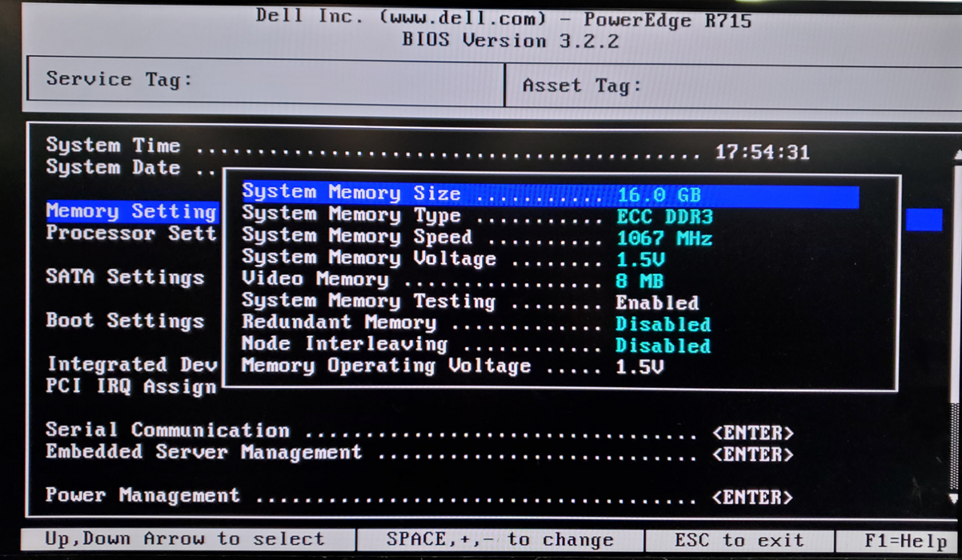Open the Boot Settings menu item
Screen dimensions: 962x560
[125, 321]
